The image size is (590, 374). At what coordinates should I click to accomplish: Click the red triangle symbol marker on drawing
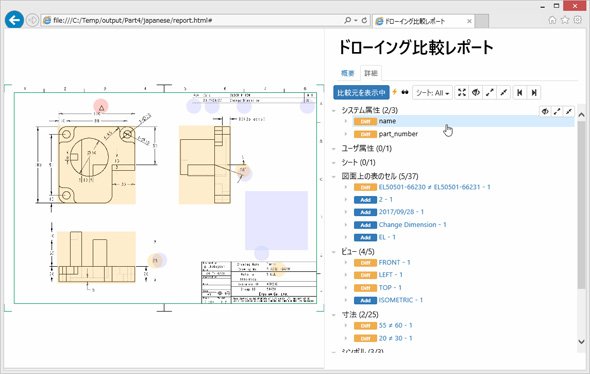(101, 107)
